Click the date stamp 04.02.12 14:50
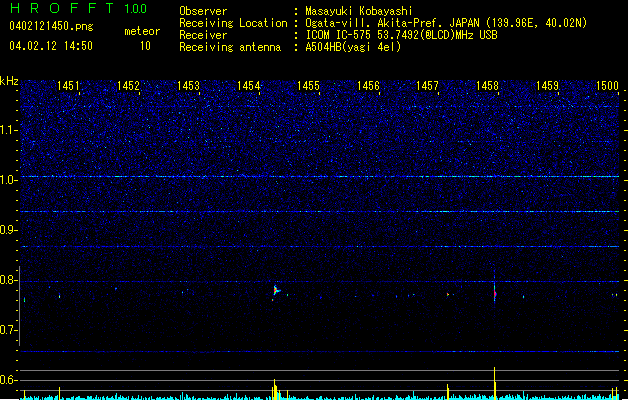The height and width of the screenshot is (400, 629). (51, 46)
